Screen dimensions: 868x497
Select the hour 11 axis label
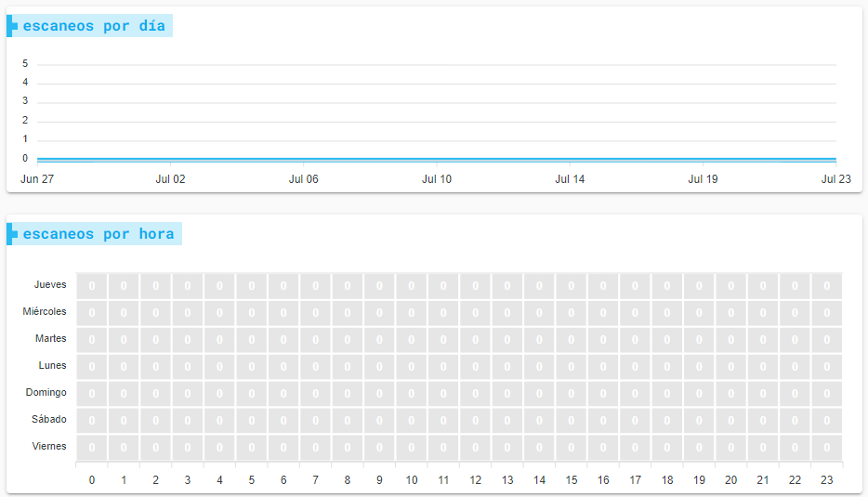coord(443,480)
